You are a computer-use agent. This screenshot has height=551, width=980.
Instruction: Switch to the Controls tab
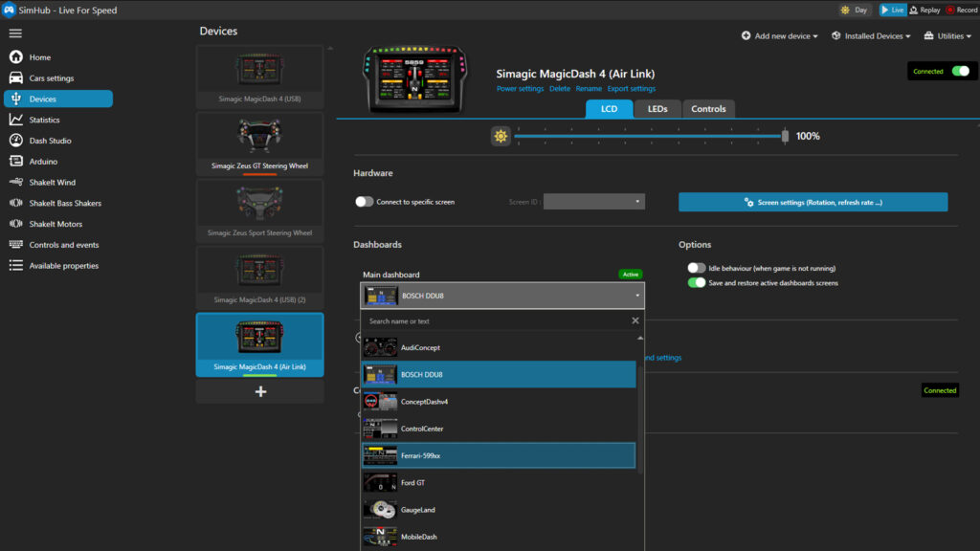click(708, 109)
